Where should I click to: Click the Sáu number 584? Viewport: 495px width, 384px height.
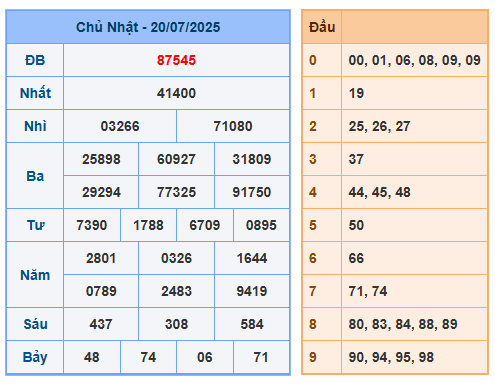coord(252,324)
